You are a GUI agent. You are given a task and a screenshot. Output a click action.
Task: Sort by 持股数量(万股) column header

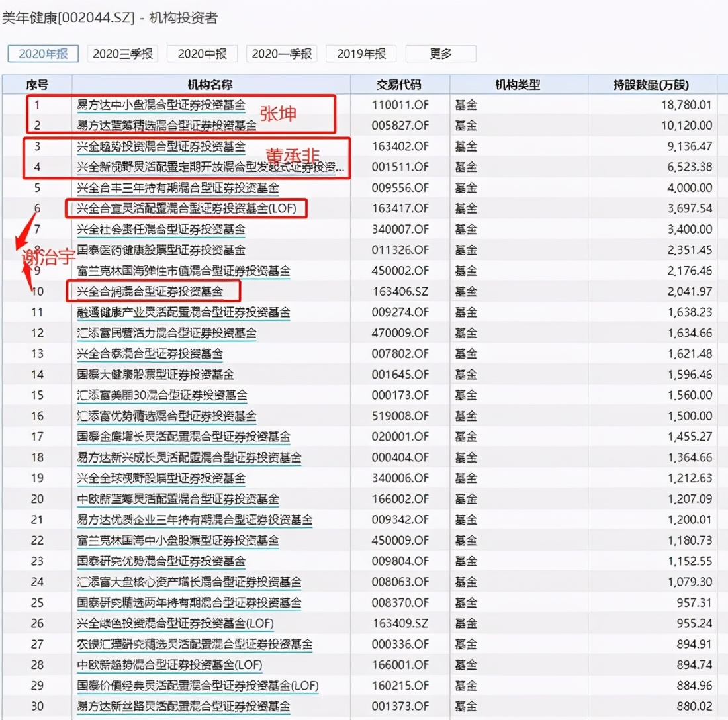651,85
